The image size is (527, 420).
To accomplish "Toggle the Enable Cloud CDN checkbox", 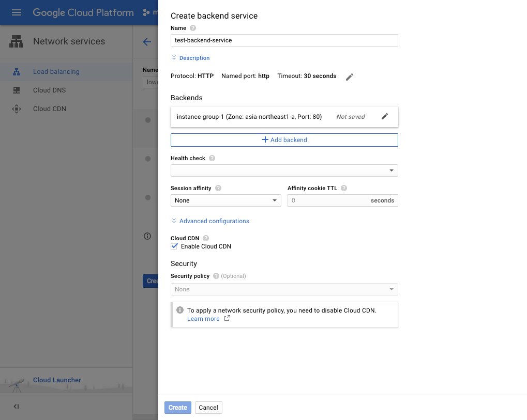I will click(174, 246).
